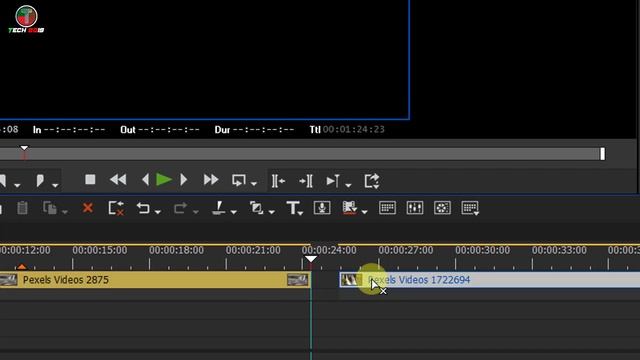Click the Set Default Transition icon
Screen dimensions: 640x360
[x=257, y=208]
